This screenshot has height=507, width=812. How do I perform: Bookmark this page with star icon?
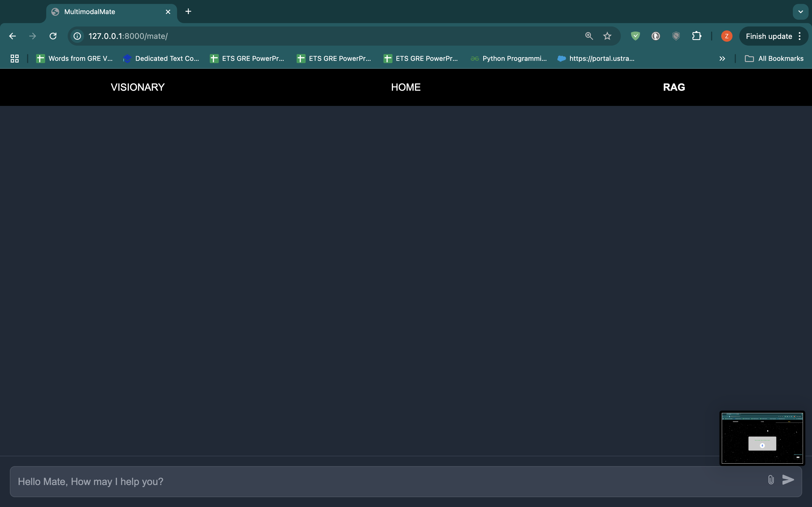click(607, 36)
